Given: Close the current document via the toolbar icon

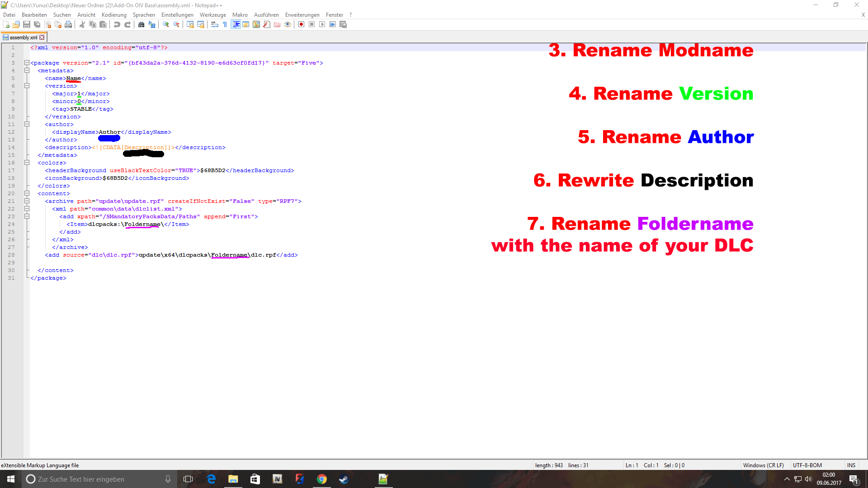Looking at the screenshot, I should pos(47,24).
